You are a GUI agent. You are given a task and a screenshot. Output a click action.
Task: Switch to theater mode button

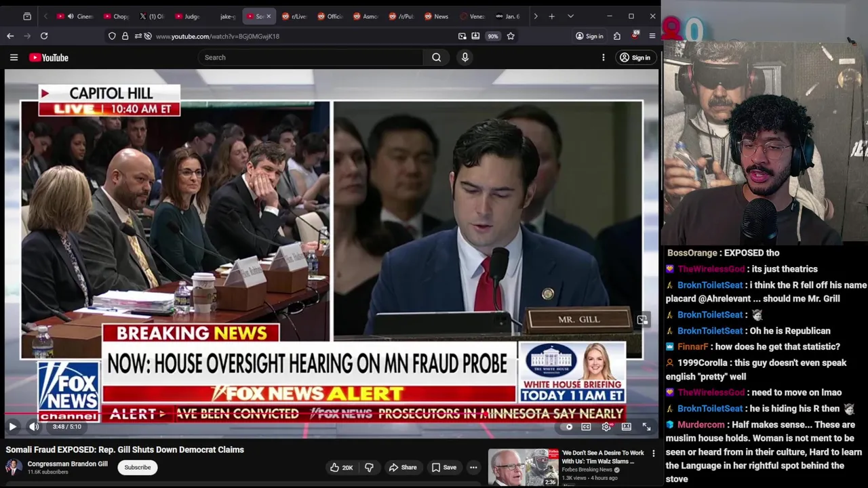[x=627, y=426]
